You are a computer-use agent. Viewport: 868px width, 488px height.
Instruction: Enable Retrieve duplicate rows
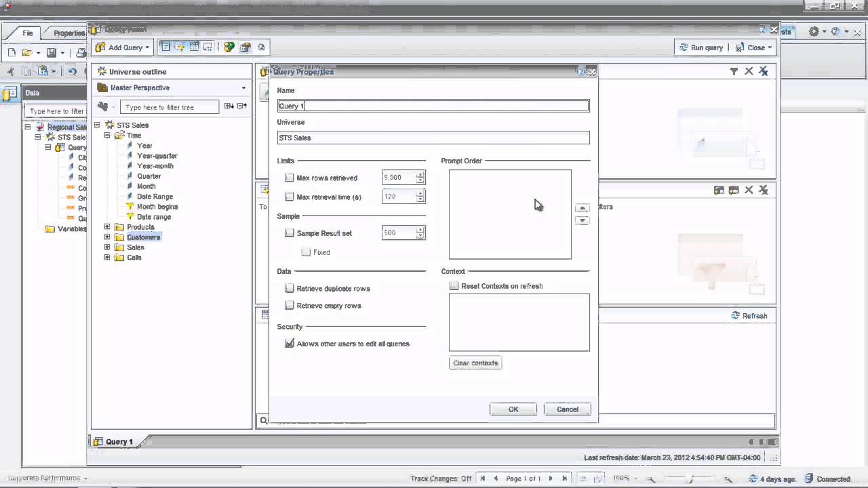click(290, 288)
